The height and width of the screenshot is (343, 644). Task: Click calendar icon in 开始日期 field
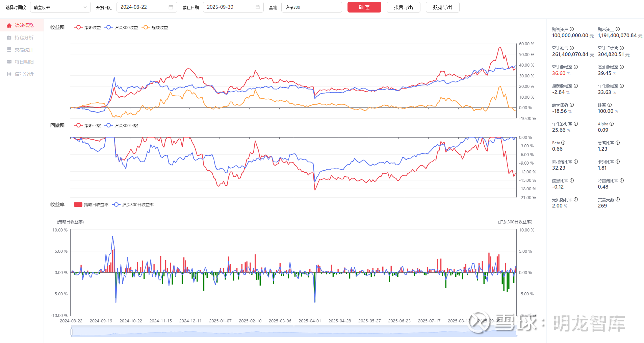pyautogui.click(x=171, y=7)
